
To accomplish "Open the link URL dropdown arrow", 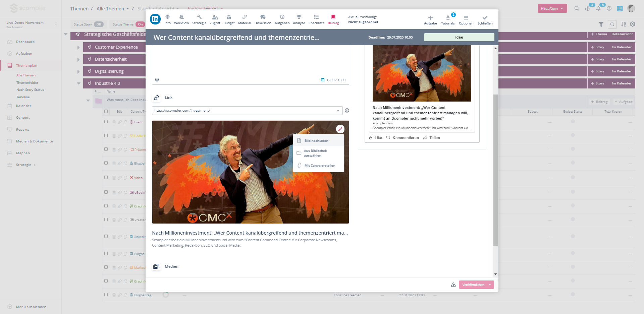I will click(x=338, y=111).
